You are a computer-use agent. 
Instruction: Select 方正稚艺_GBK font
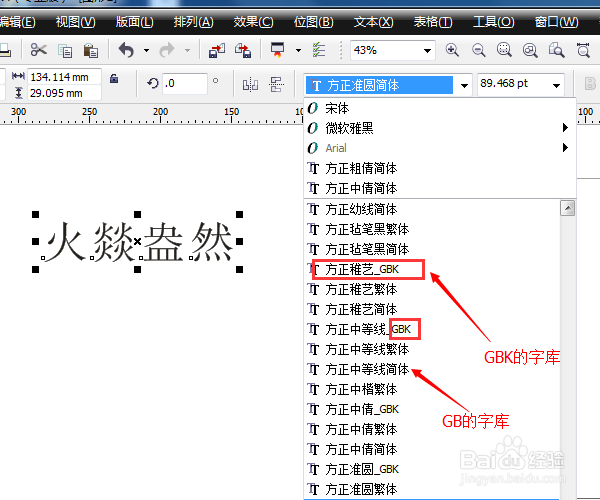(432, 269)
